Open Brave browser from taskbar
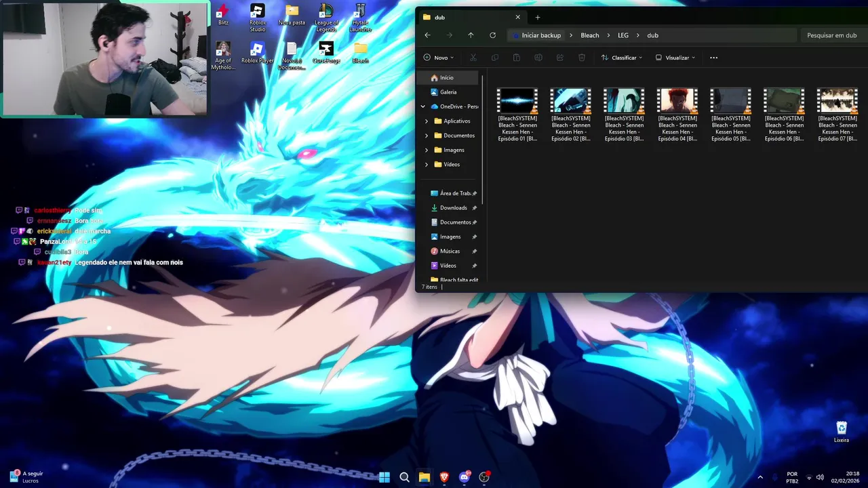The width and height of the screenshot is (868, 488). (x=444, y=477)
